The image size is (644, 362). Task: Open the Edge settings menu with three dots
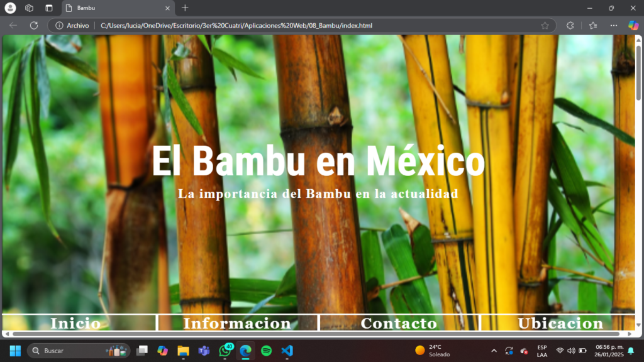614,25
